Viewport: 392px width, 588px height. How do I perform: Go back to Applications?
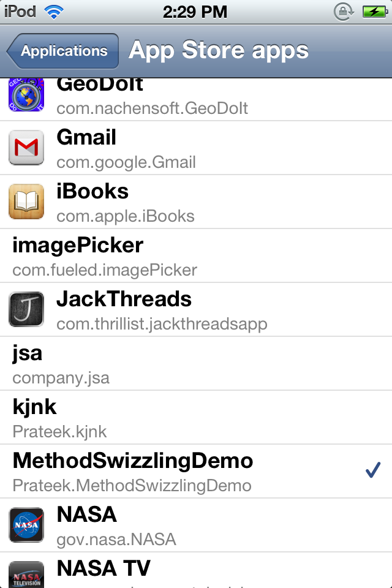[62, 51]
